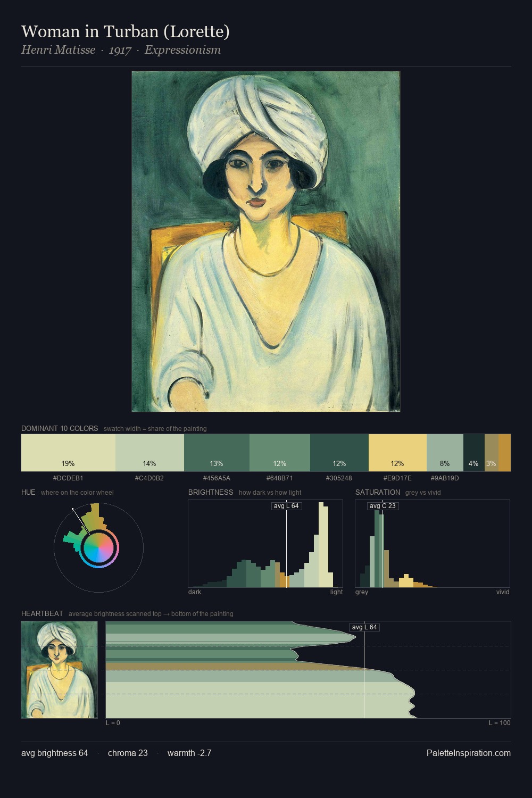The height and width of the screenshot is (798, 532).
Task: Select the #C4D0B2 14% swatch
Action: click(x=149, y=453)
